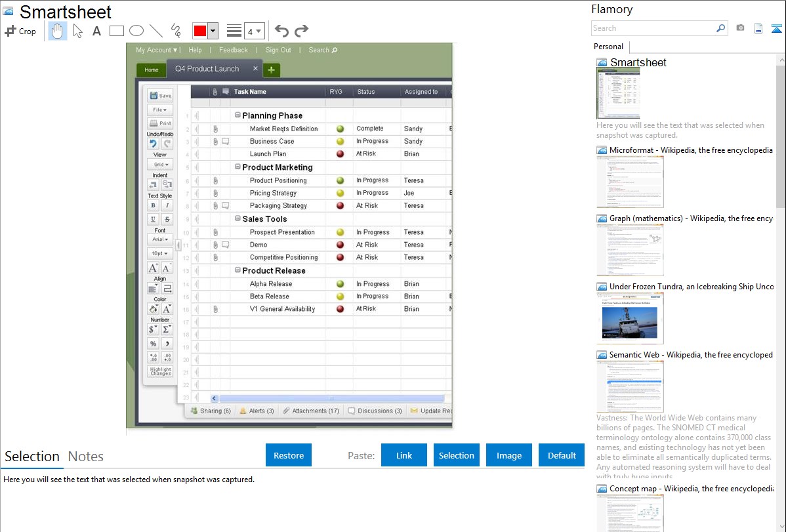Screen dimensions: 786x532
Task: Open the Attachments (17) tab
Action: 311,411
